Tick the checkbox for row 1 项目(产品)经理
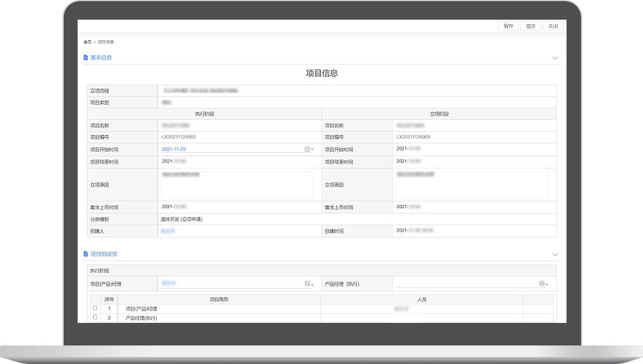 [95, 308]
